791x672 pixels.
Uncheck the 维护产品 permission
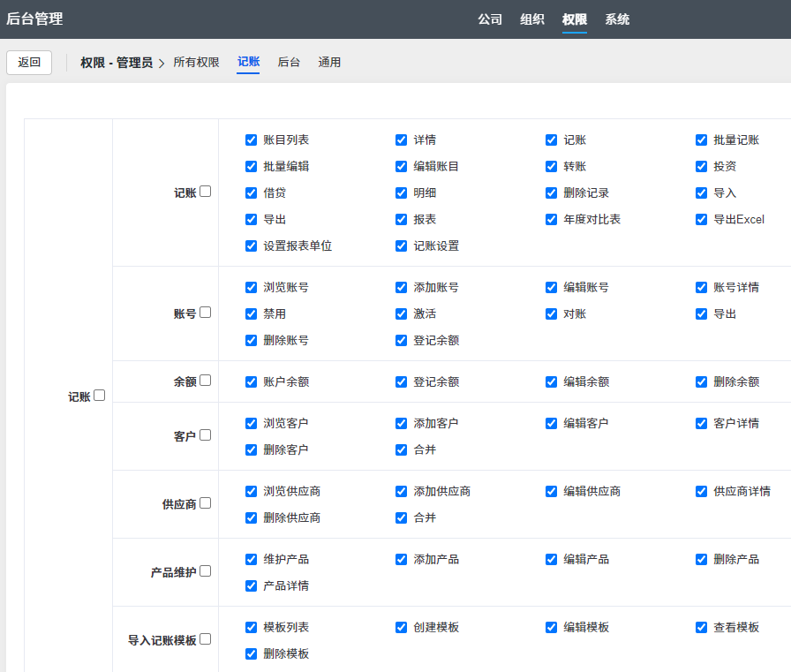pyautogui.click(x=252, y=560)
